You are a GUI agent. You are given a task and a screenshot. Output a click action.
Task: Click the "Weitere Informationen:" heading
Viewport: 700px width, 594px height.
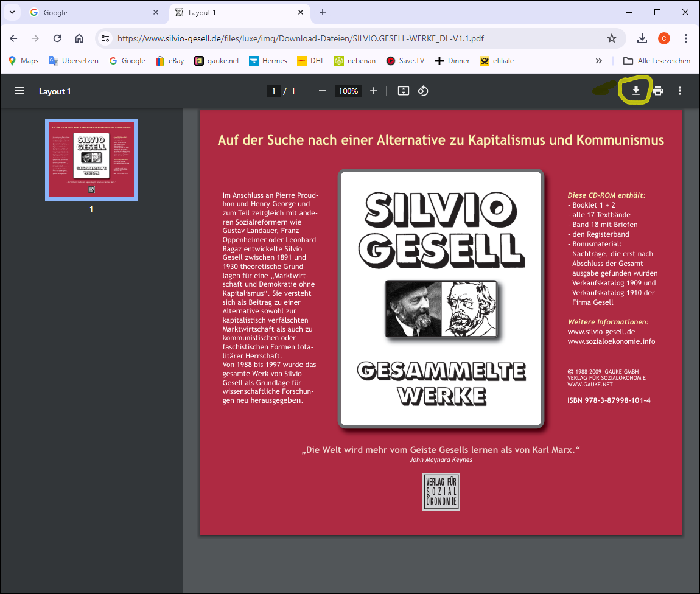click(x=608, y=322)
